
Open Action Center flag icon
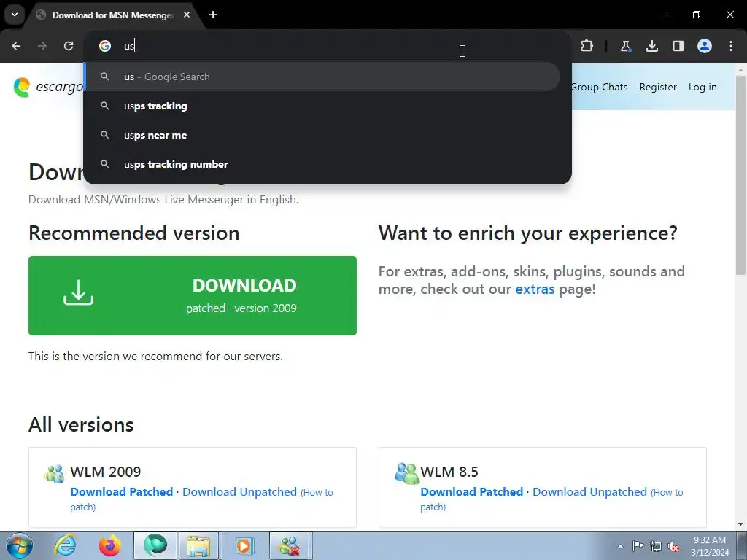638,545
